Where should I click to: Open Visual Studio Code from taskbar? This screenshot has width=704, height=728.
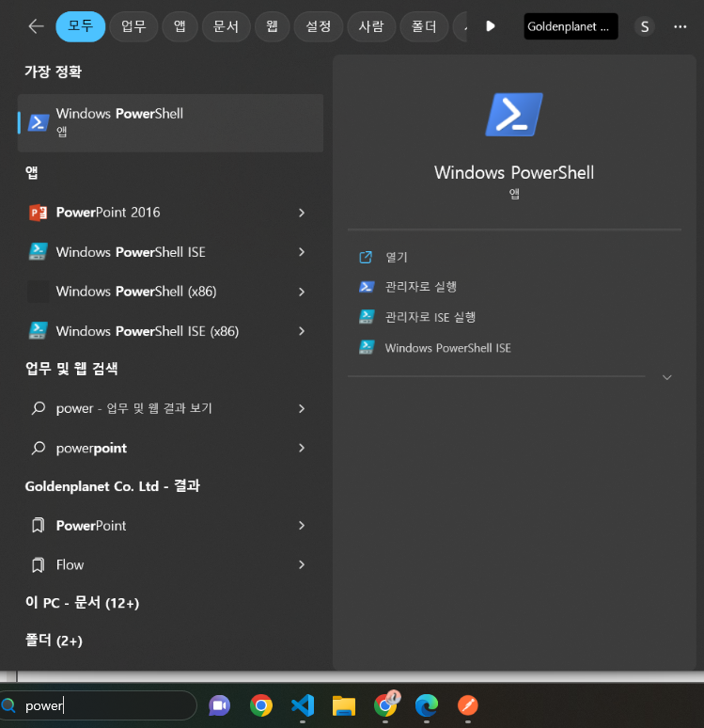point(303,705)
